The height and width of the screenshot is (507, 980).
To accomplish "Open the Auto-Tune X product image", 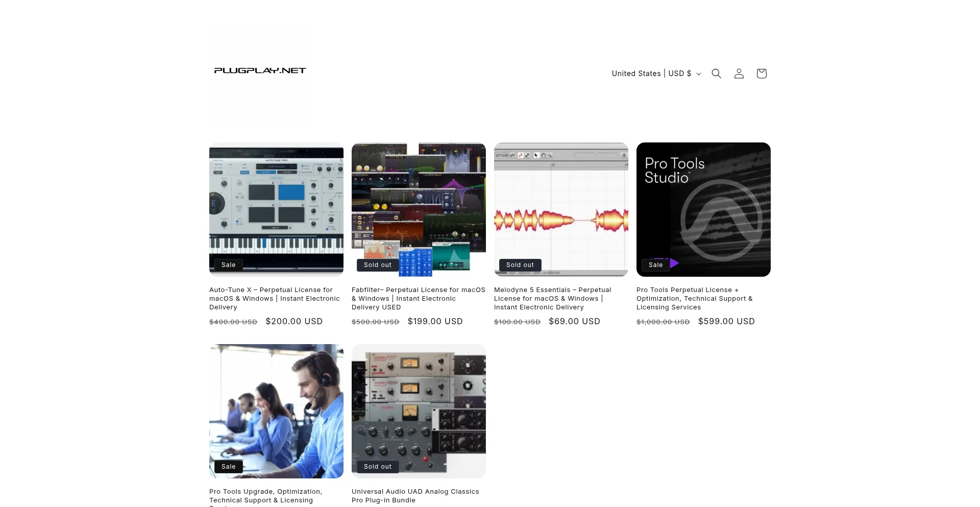I will point(276,209).
